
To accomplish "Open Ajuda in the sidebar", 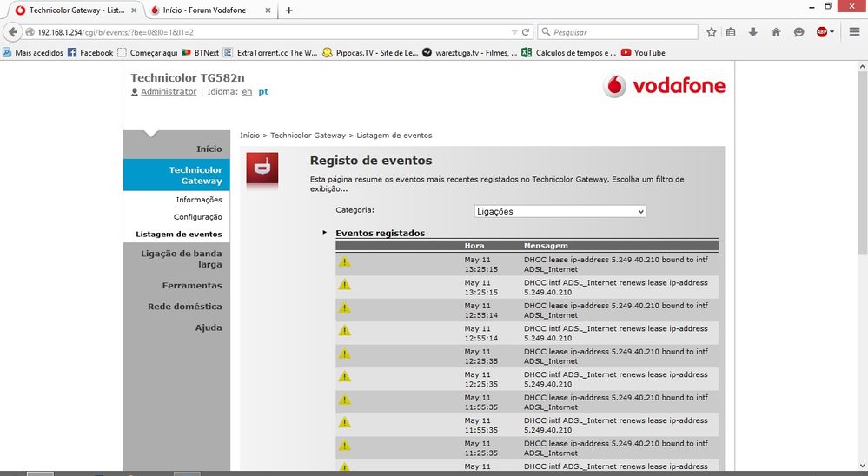I will coord(209,327).
